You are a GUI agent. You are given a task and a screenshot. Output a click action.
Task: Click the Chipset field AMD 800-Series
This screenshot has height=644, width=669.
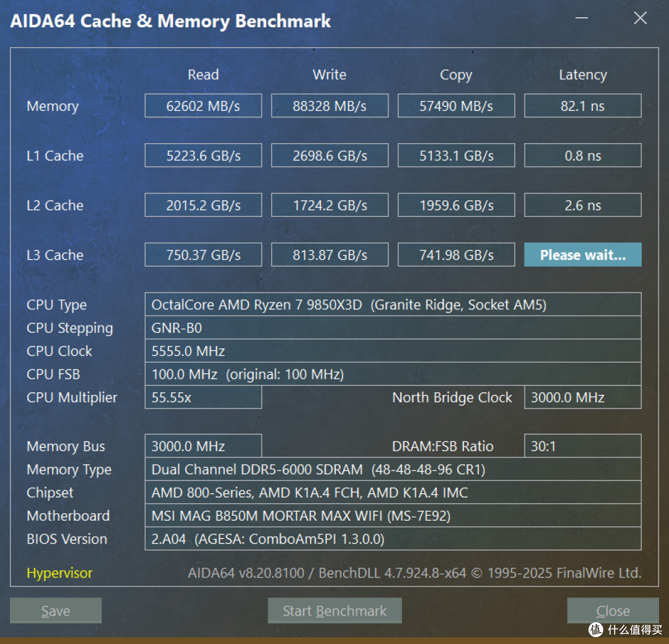coord(393,492)
